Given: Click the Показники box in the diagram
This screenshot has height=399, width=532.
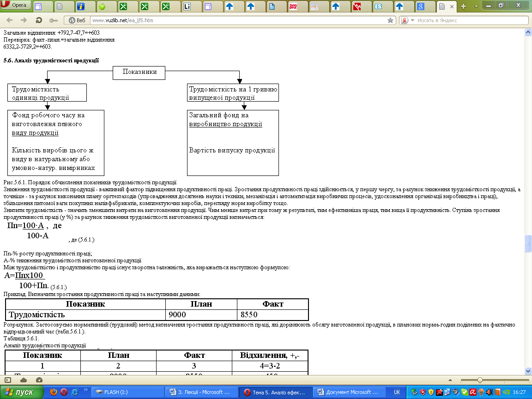Looking at the screenshot, I should click(139, 73).
